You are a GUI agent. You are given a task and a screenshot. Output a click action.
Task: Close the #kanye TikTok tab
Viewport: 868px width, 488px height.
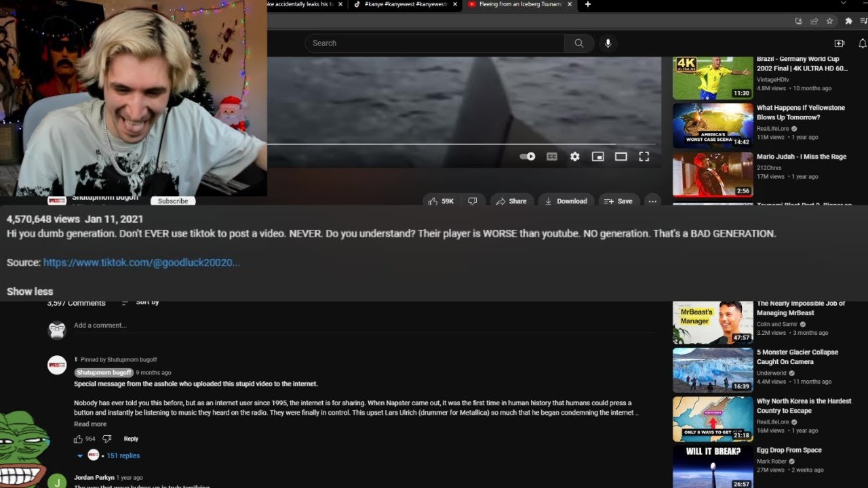(x=456, y=4)
